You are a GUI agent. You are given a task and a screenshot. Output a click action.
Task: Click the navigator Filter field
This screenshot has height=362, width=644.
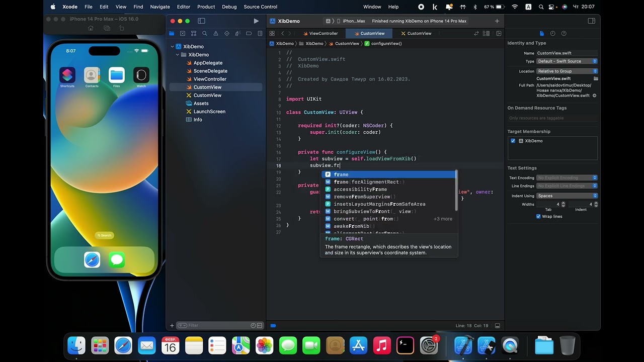point(220,326)
